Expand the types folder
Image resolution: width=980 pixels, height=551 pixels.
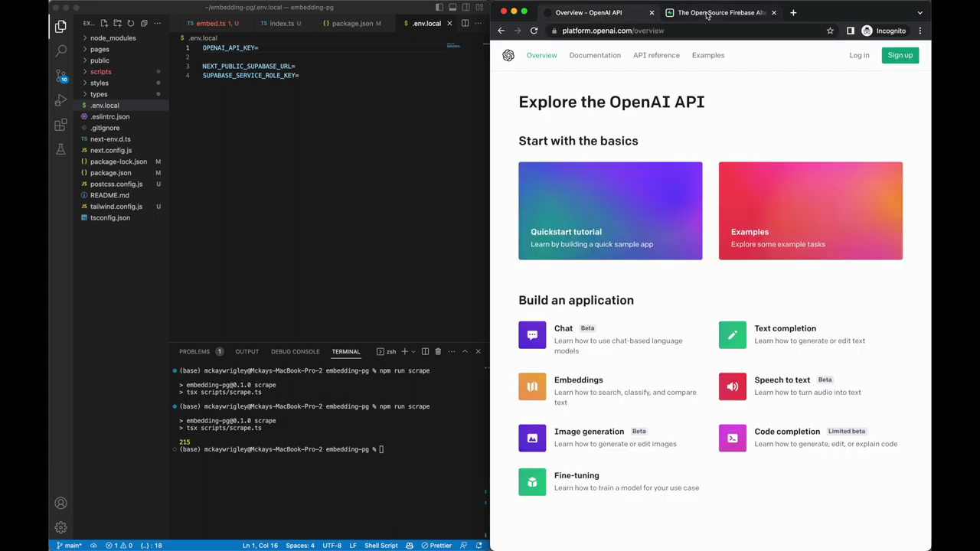99,94
